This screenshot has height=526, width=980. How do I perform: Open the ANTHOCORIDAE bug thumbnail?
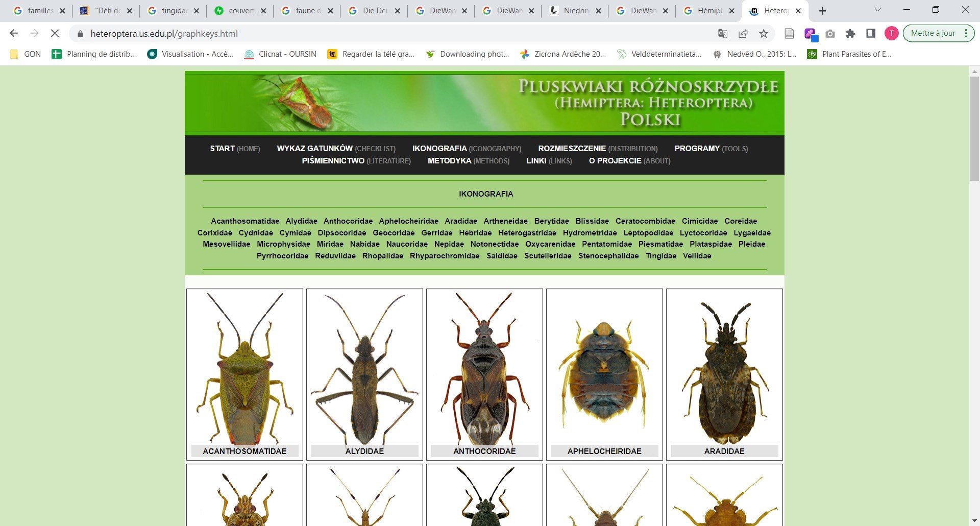click(484, 374)
